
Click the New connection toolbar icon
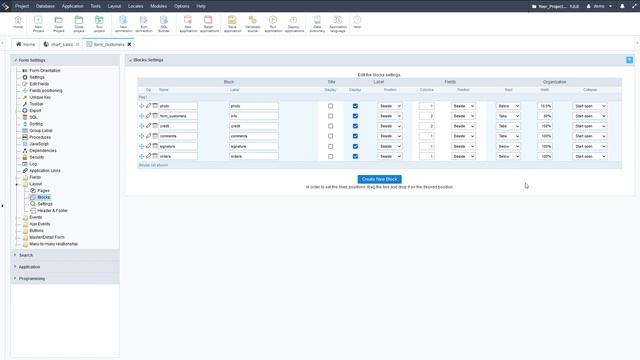(123, 24)
